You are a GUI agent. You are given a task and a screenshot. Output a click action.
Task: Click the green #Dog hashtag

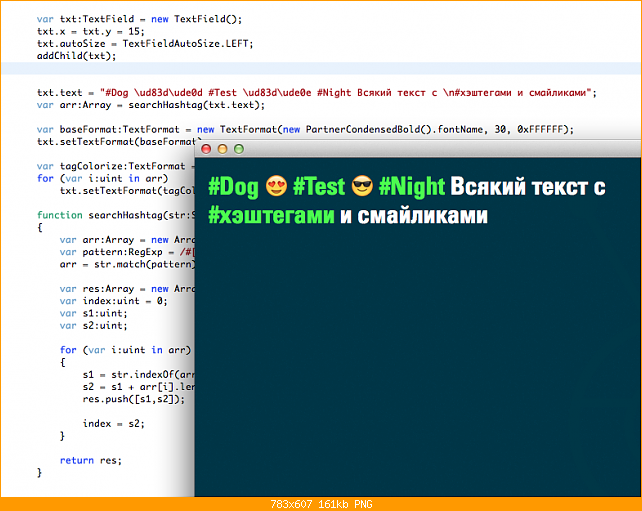point(233,187)
